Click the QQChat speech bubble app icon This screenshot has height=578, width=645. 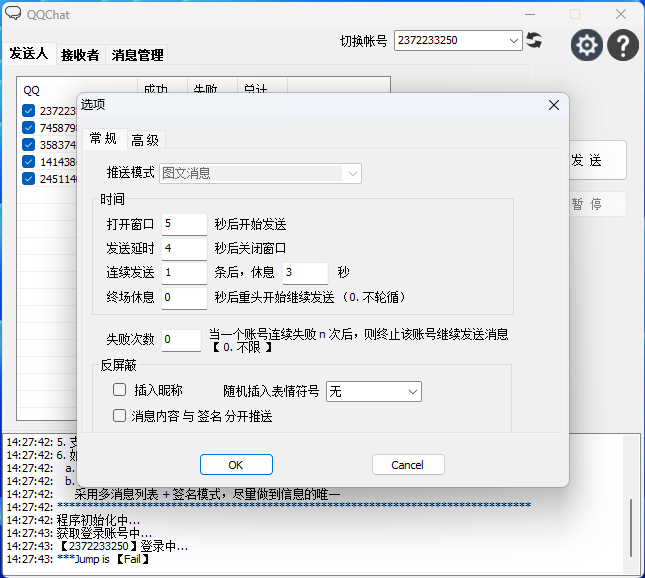[x=13, y=14]
